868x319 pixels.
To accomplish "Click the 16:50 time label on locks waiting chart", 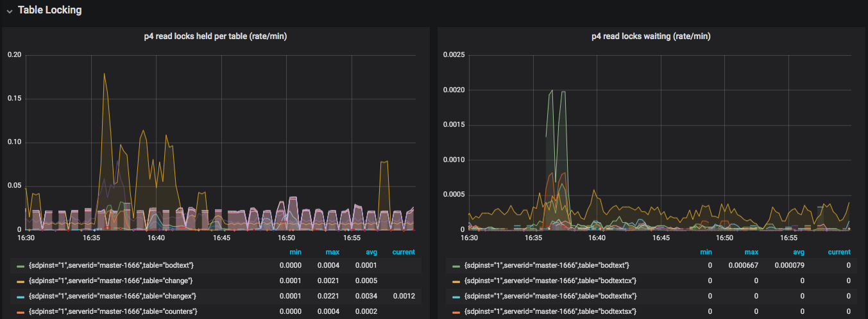I will (x=725, y=238).
